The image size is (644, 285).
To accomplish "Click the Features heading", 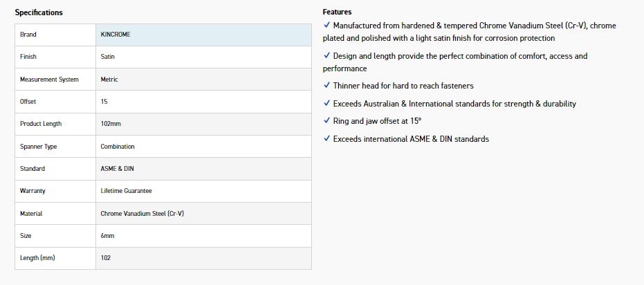I will [337, 12].
